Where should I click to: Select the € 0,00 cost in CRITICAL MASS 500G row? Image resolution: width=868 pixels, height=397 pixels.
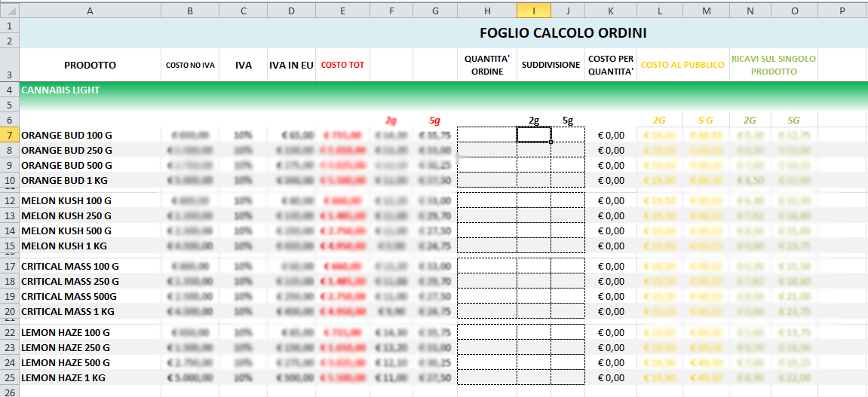(611, 296)
